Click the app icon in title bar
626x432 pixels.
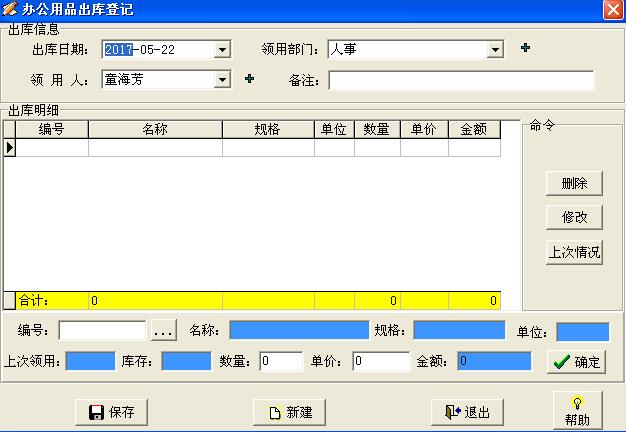tap(10, 9)
